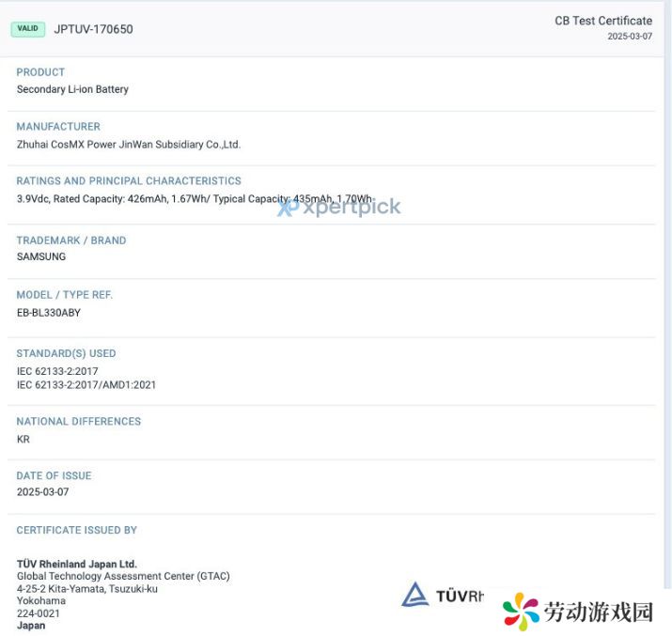Select Zhuhai CosMX Power JinWan Subsidiary text

[129, 145]
